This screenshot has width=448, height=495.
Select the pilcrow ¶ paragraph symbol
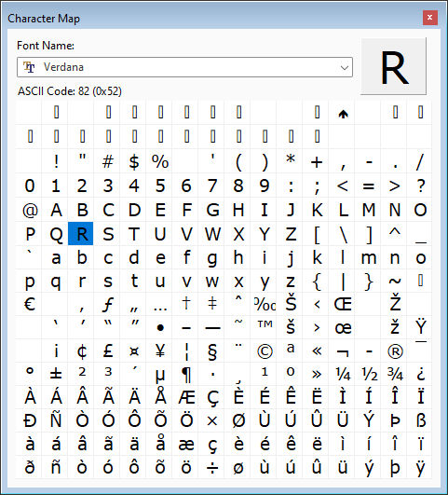(x=186, y=375)
